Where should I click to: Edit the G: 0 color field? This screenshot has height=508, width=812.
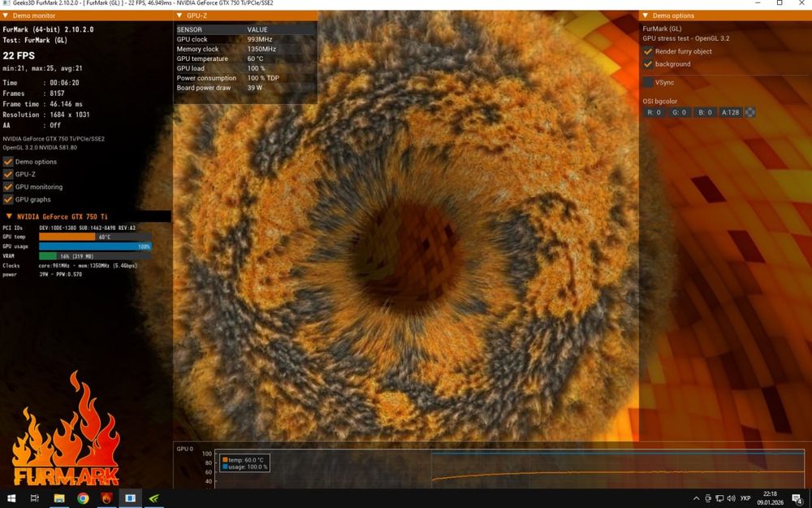pos(680,112)
